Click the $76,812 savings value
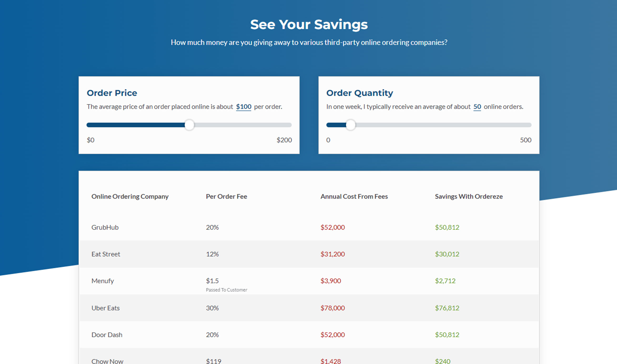 [x=447, y=308]
